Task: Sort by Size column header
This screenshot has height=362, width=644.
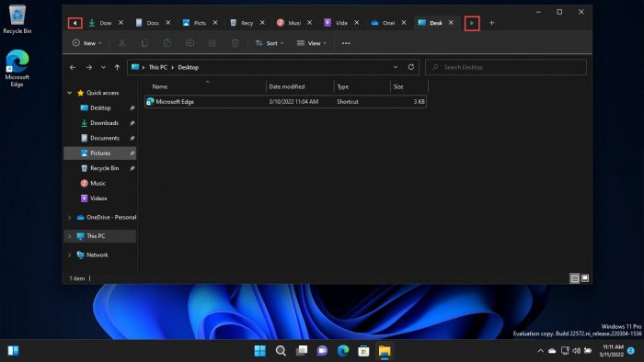Action: tap(409, 86)
